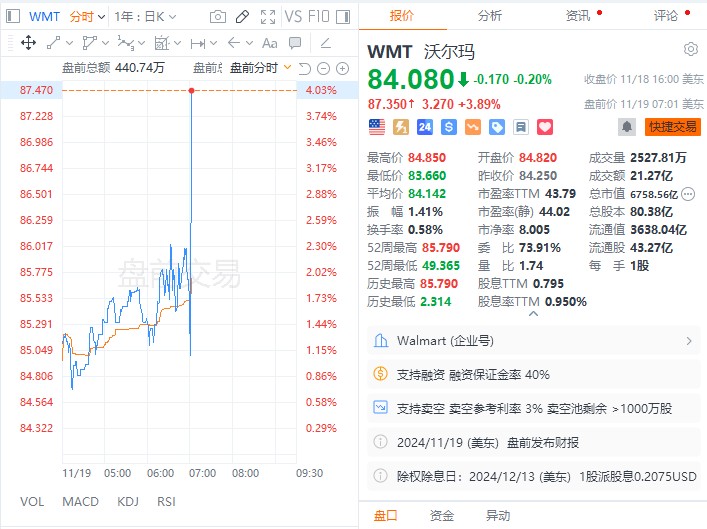Toggle the right sidebar panel icon
The image size is (707, 529).
point(343,17)
